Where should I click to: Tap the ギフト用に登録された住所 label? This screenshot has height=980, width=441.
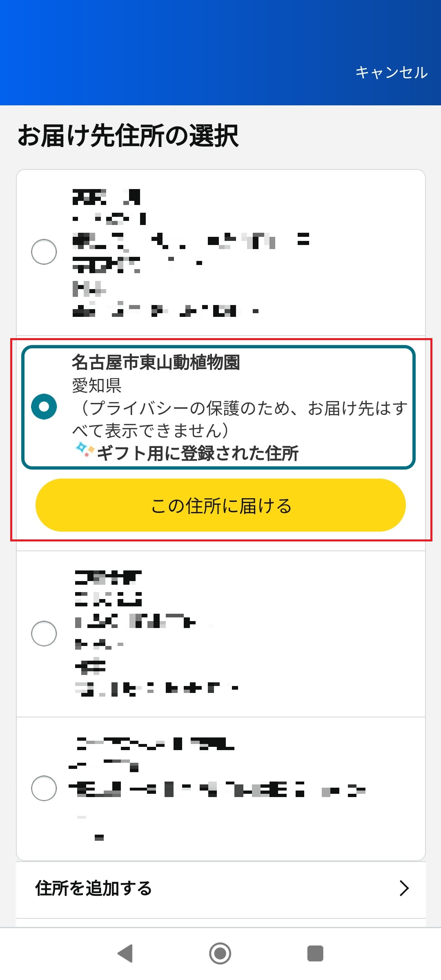(x=198, y=453)
